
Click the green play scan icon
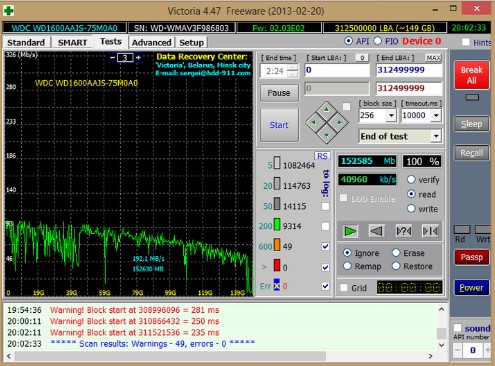(x=350, y=231)
